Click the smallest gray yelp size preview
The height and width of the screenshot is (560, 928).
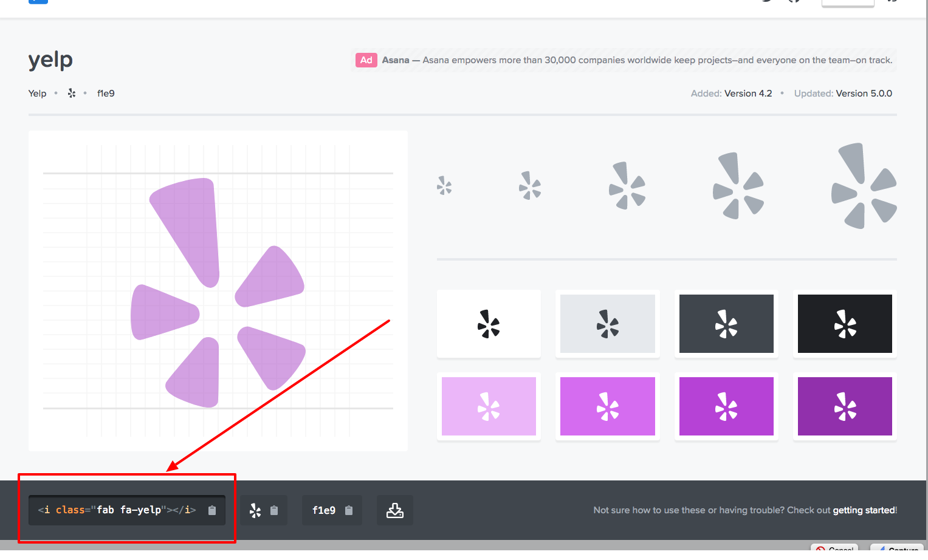(444, 186)
